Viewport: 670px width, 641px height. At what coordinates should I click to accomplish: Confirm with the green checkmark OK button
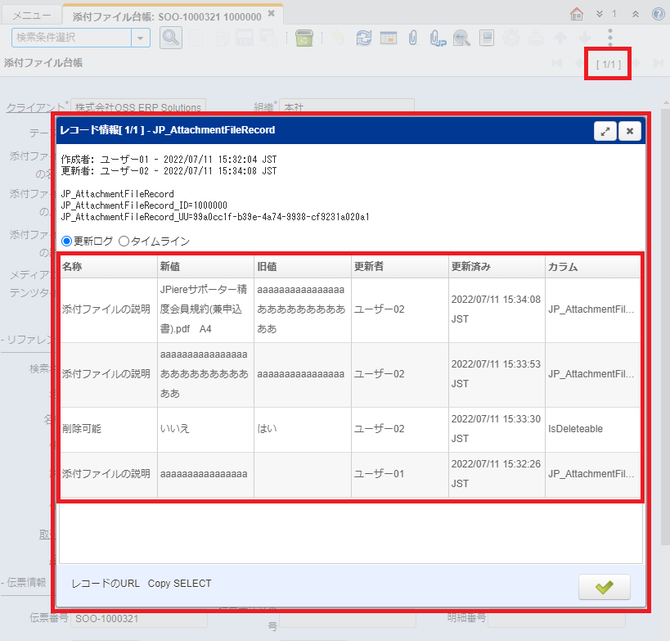pyautogui.click(x=604, y=587)
